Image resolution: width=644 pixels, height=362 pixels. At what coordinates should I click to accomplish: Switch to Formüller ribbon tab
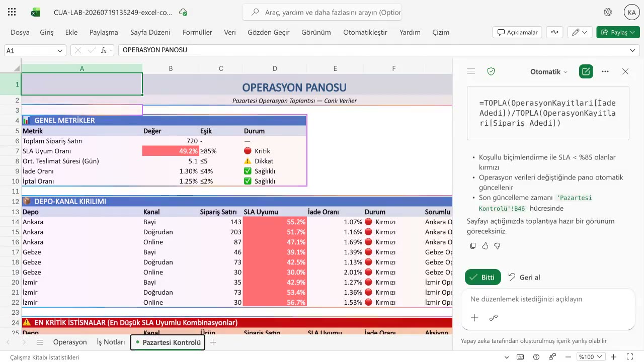tap(197, 32)
